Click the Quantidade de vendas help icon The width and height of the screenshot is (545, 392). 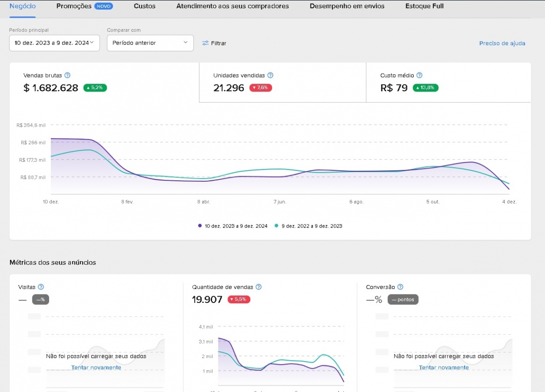coord(258,287)
